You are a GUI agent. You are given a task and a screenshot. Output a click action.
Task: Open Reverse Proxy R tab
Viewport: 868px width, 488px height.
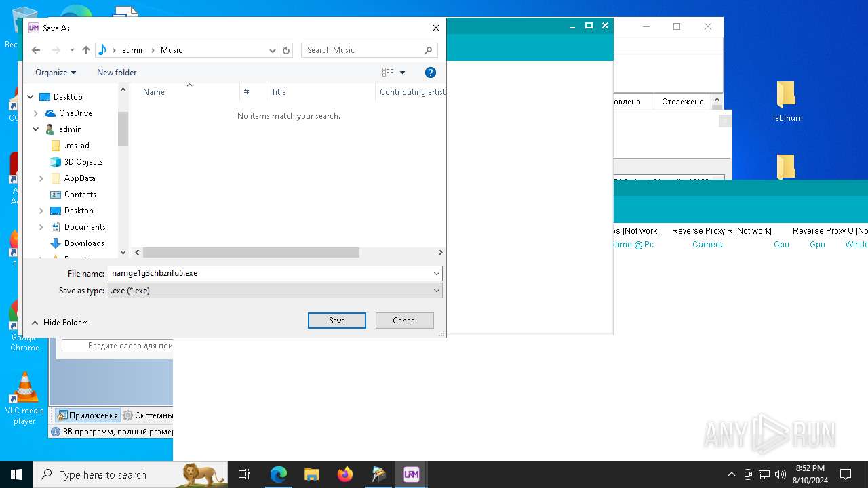(x=722, y=231)
